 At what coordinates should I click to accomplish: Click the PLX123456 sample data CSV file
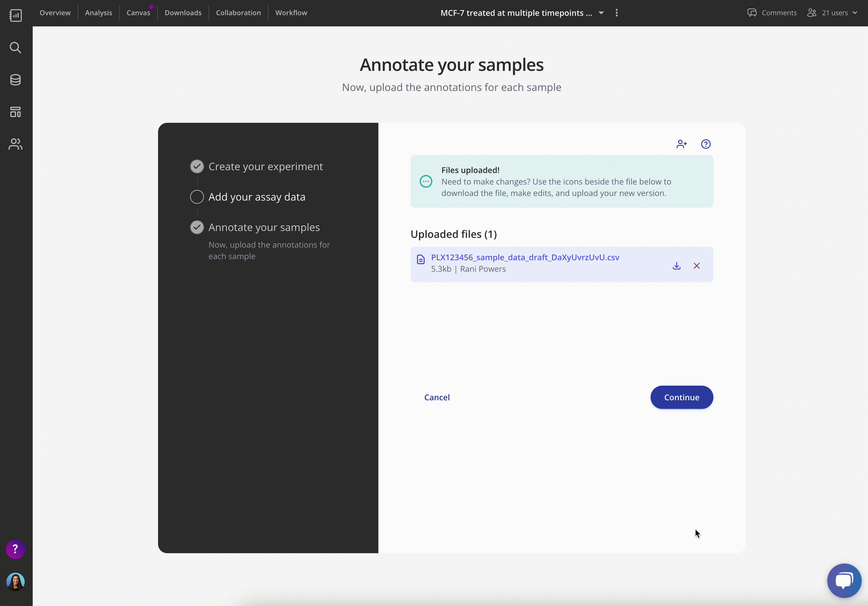[x=524, y=257]
